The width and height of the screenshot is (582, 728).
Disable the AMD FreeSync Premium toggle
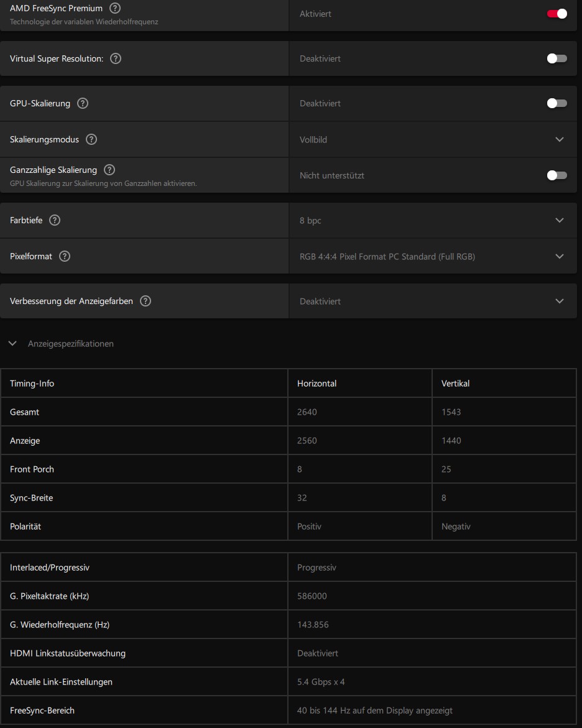[557, 14]
